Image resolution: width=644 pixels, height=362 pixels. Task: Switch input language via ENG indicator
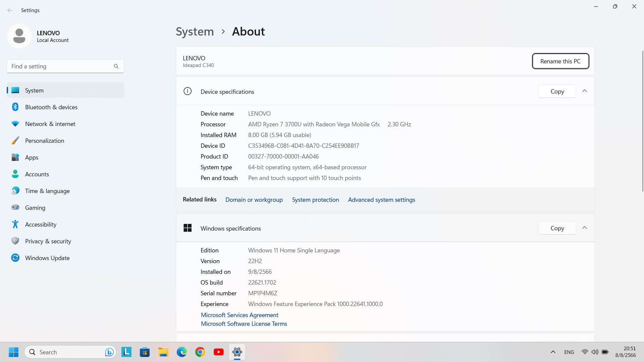(569, 352)
